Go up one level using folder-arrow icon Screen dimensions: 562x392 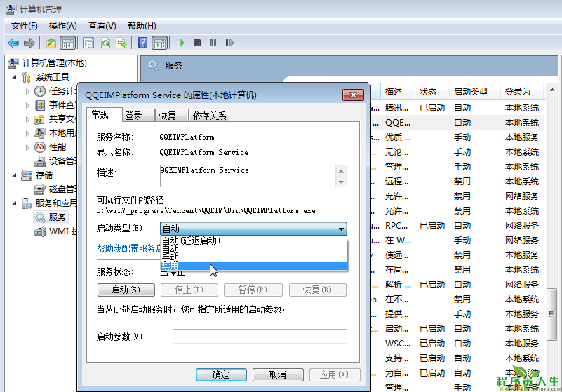(51, 43)
